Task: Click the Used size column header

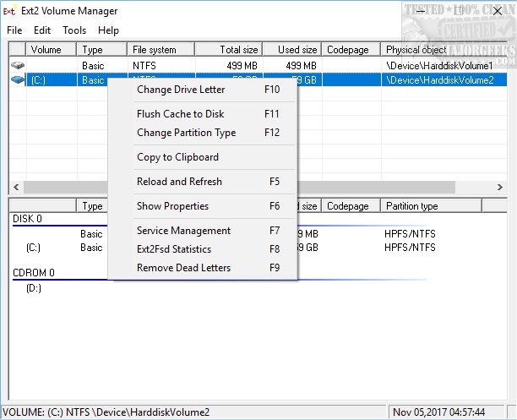Action: 292,50
